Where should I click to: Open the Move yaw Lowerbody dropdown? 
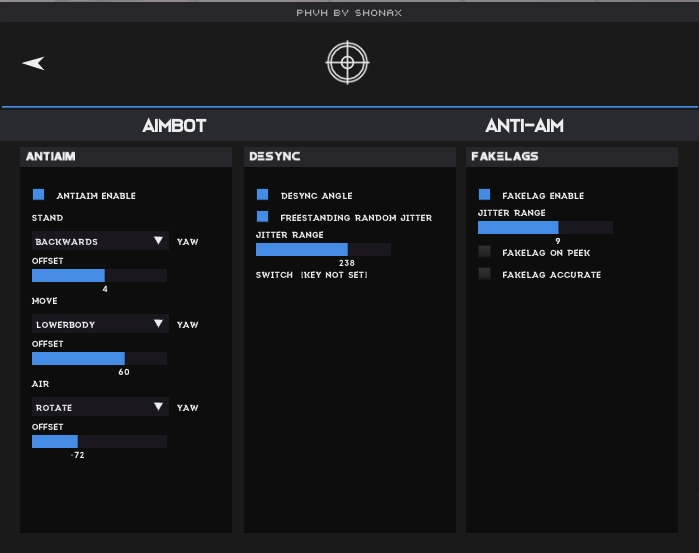(x=100, y=324)
